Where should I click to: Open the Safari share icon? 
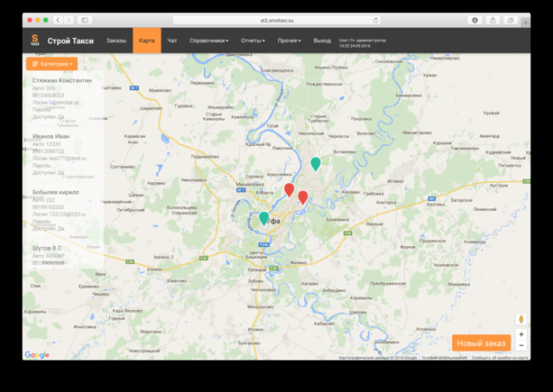click(493, 20)
